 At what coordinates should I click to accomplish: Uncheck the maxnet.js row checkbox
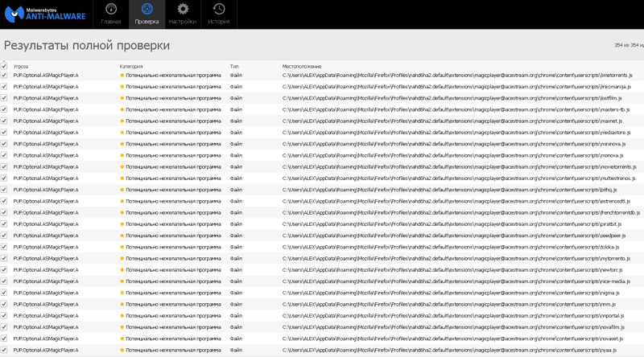click(4, 121)
